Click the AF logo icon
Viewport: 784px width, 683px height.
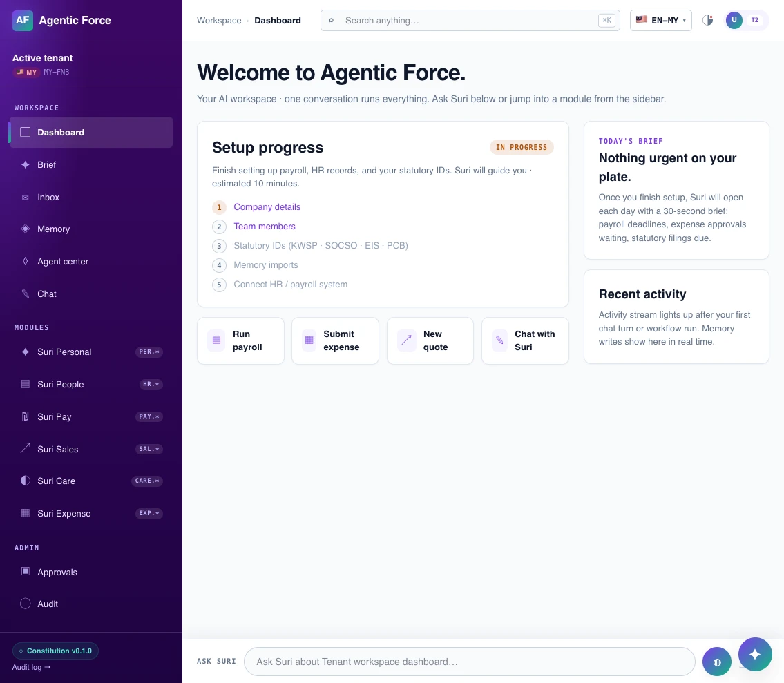[23, 21]
